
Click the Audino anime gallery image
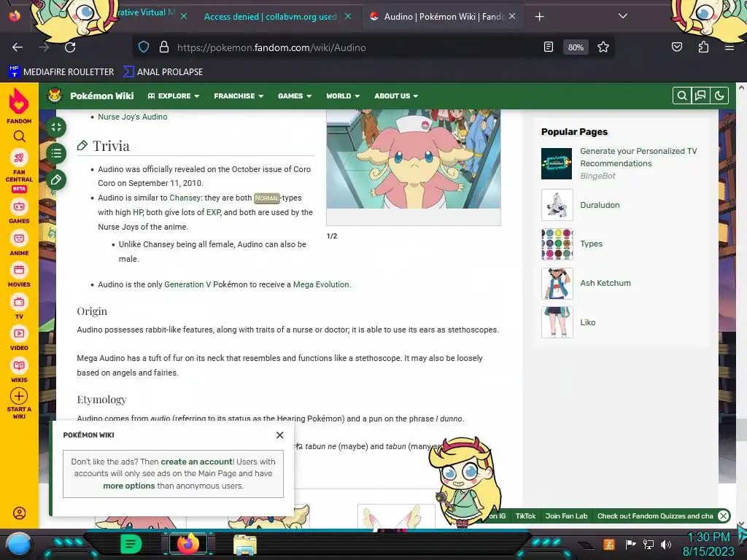[414, 159]
